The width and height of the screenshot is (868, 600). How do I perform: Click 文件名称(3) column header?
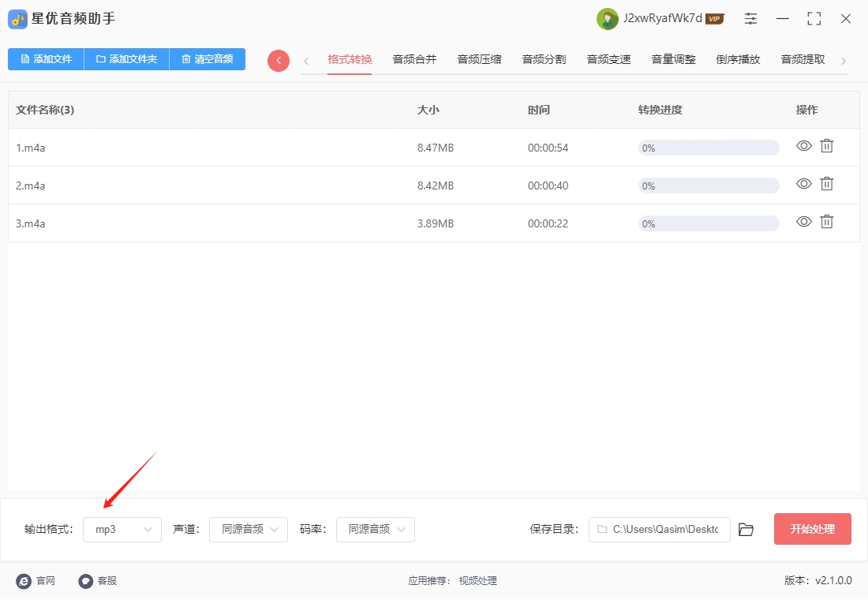tap(45, 110)
